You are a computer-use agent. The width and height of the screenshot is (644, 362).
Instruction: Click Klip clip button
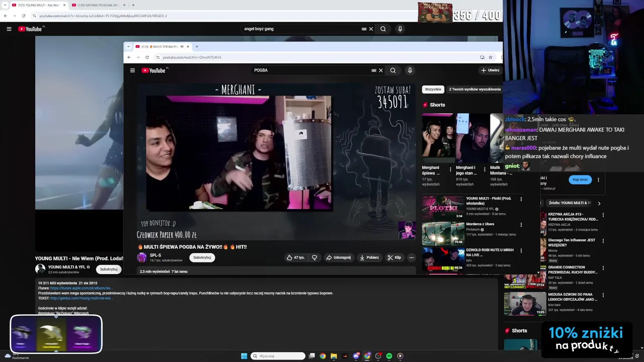[394, 257]
